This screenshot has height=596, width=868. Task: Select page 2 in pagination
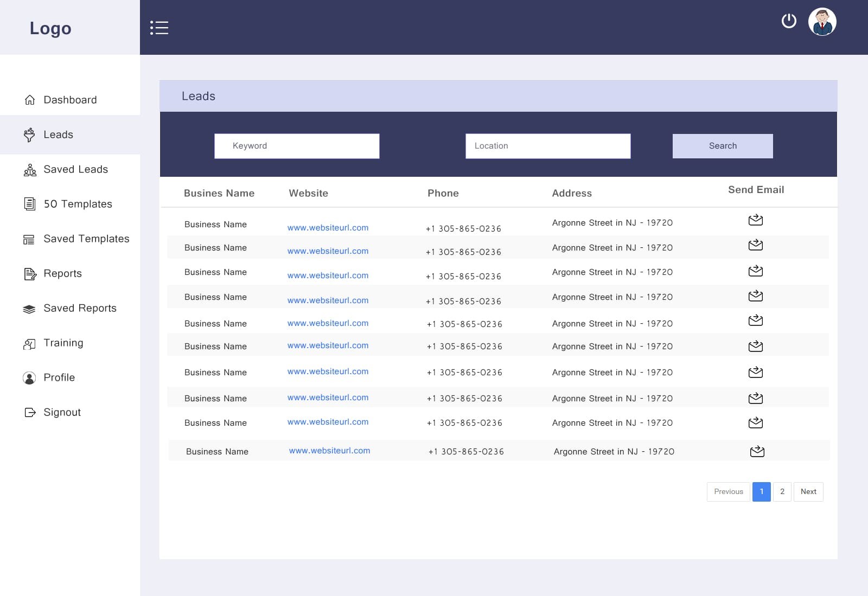pyautogui.click(x=782, y=492)
